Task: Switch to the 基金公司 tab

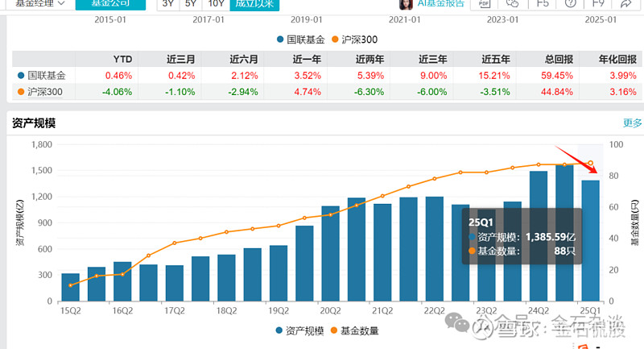Action: (x=110, y=4)
